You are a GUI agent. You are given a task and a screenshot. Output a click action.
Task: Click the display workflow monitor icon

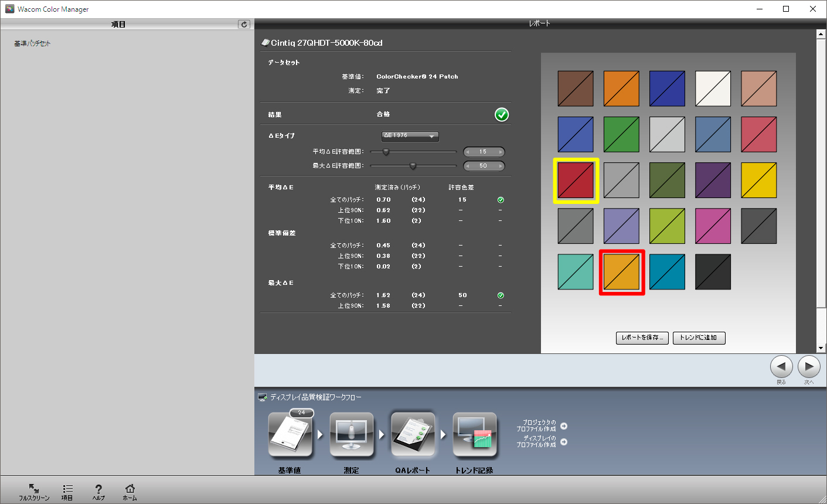click(x=263, y=397)
